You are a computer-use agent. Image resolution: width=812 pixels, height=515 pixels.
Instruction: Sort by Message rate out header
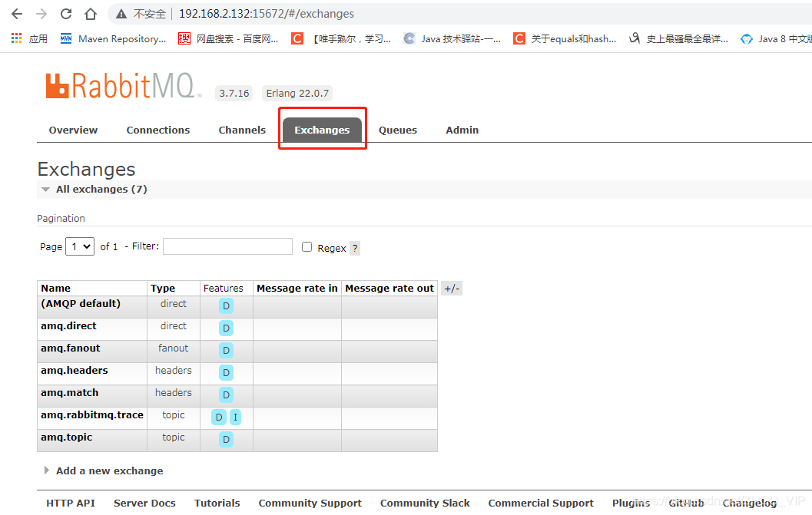(x=389, y=289)
